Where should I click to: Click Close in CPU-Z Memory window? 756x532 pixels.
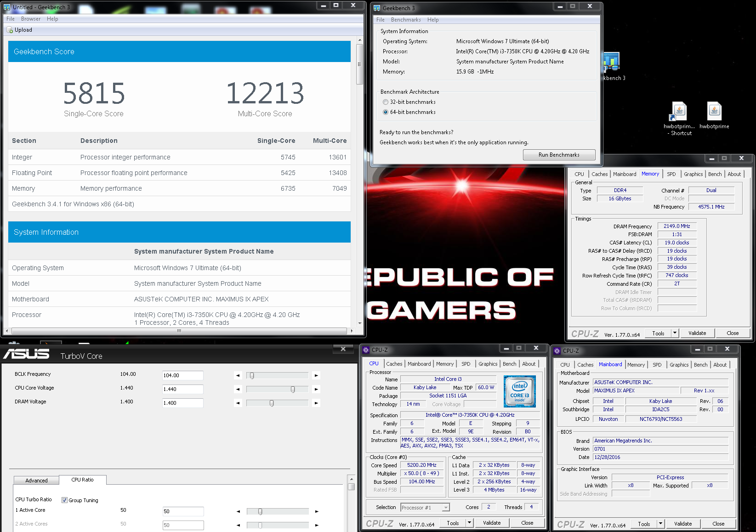click(733, 333)
